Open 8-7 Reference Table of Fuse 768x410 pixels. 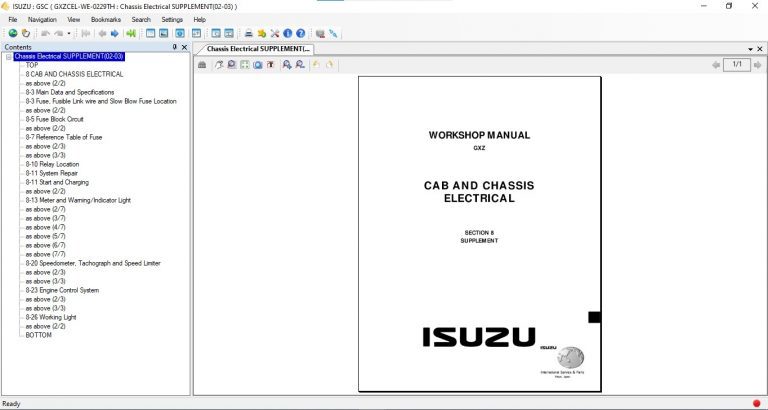64,137
